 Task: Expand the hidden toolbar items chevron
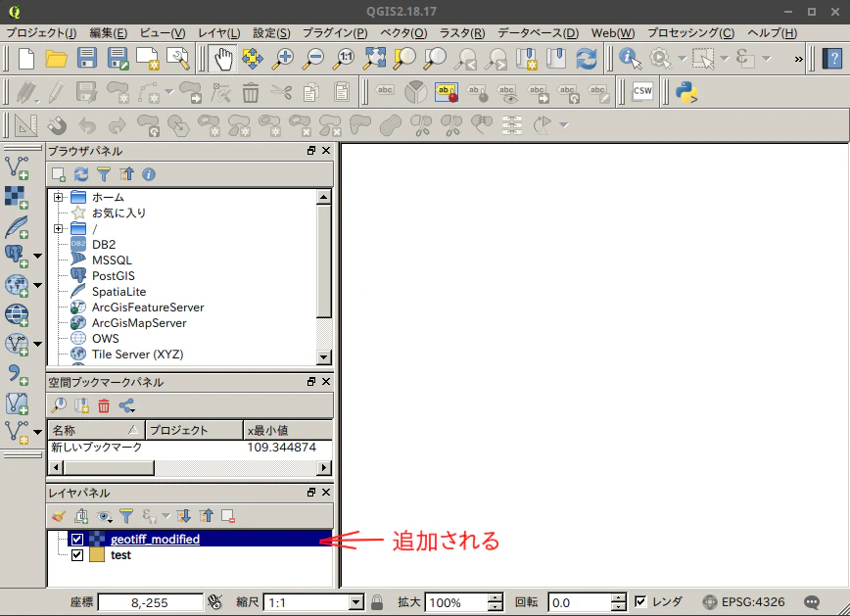(798, 59)
